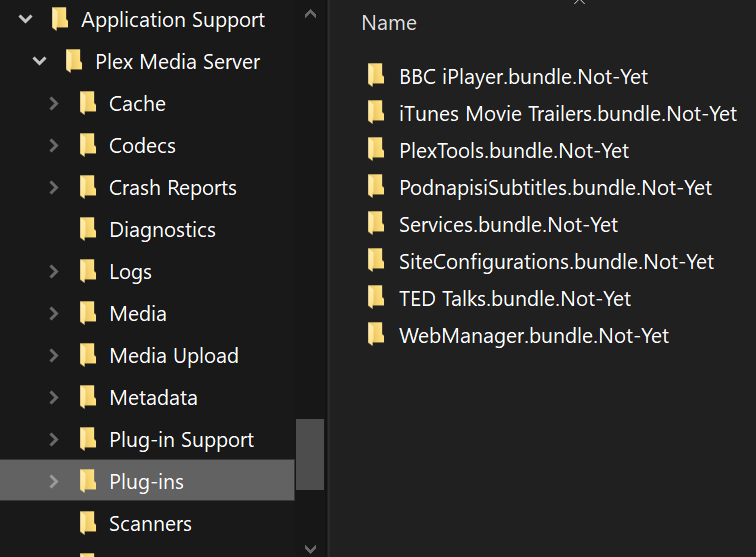Click the BBC iPlayer bundle folder icon

pyautogui.click(x=376, y=75)
